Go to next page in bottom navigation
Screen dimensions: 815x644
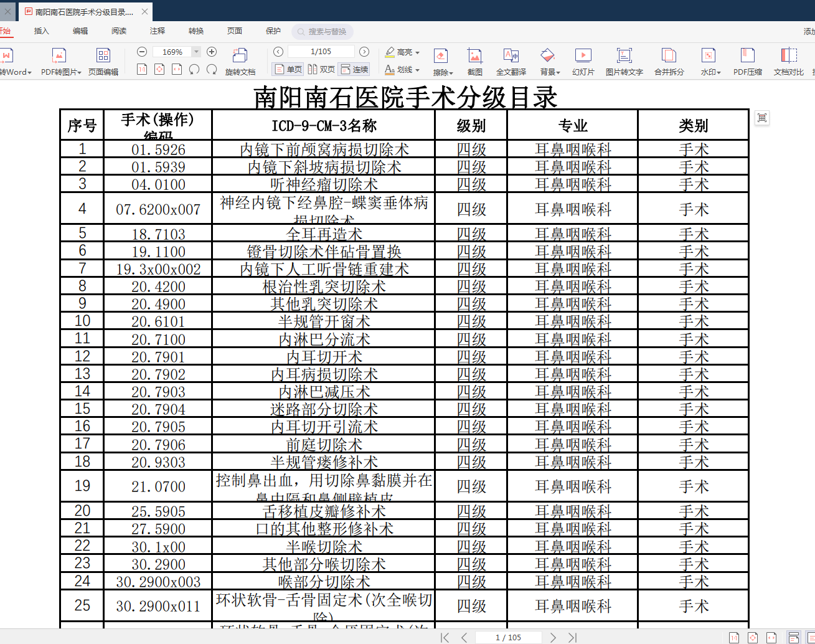[x=553, y=637]
